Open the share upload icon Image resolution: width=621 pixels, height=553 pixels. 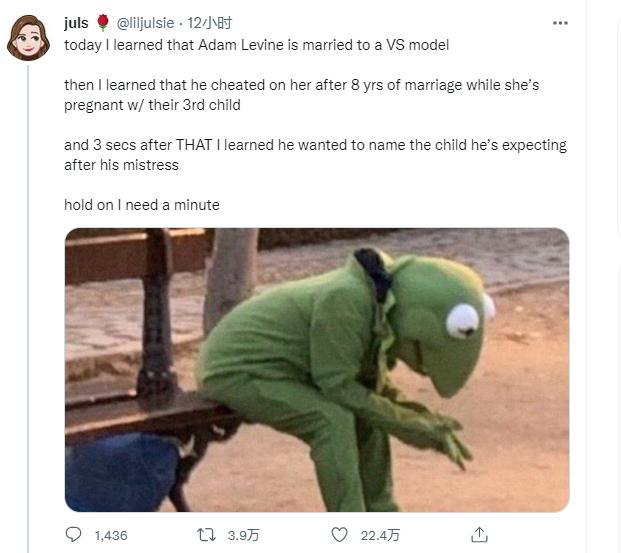click(479, 535)
